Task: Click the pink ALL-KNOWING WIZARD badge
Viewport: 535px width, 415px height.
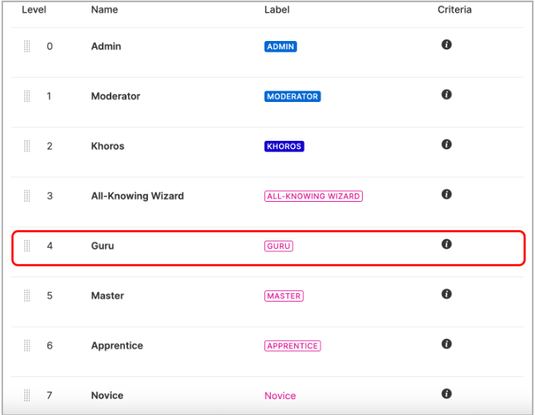Action: pyautogui.click(x=313, y=196)
